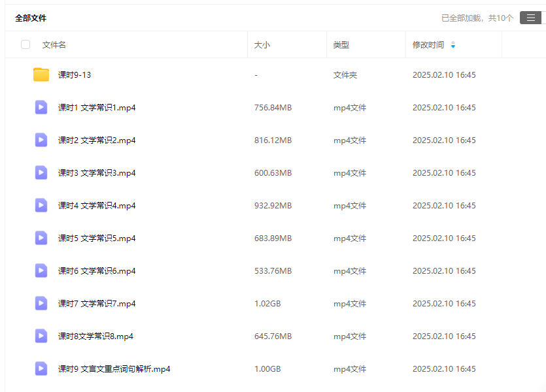Click the 修改时间 column header label
Image resolution: width=546 pixels, height=392 pixels.
point(428,45)
